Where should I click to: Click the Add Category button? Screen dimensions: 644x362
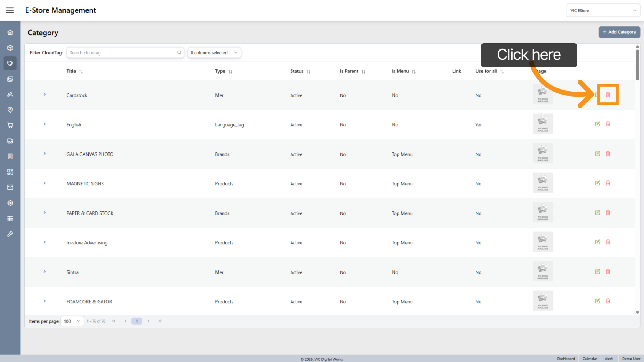pyautogui.click(x=619, y=32)
